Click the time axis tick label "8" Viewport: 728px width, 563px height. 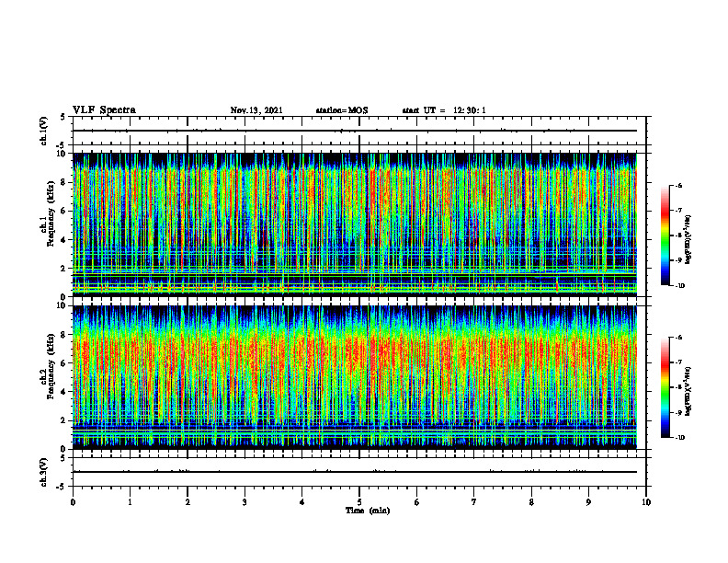(x=531, y=502)
